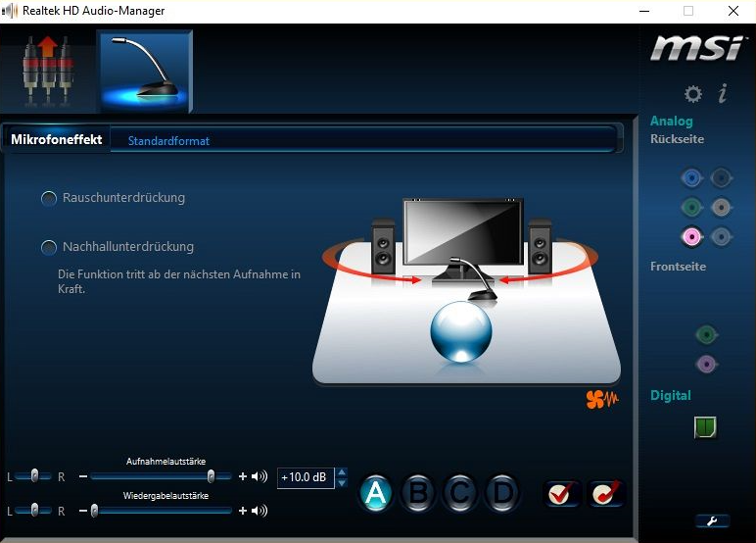Click the active pink rear microphone jack

692,236
